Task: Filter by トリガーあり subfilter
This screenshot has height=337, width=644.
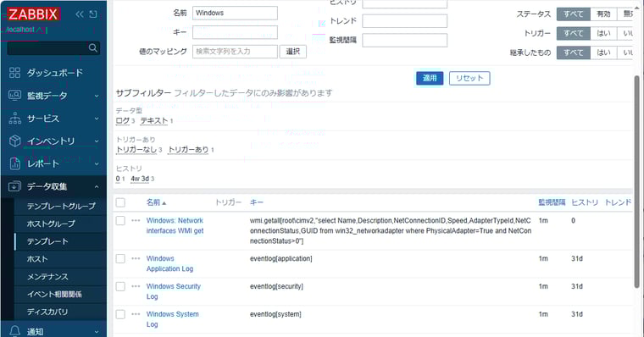Action: (188, 150)
